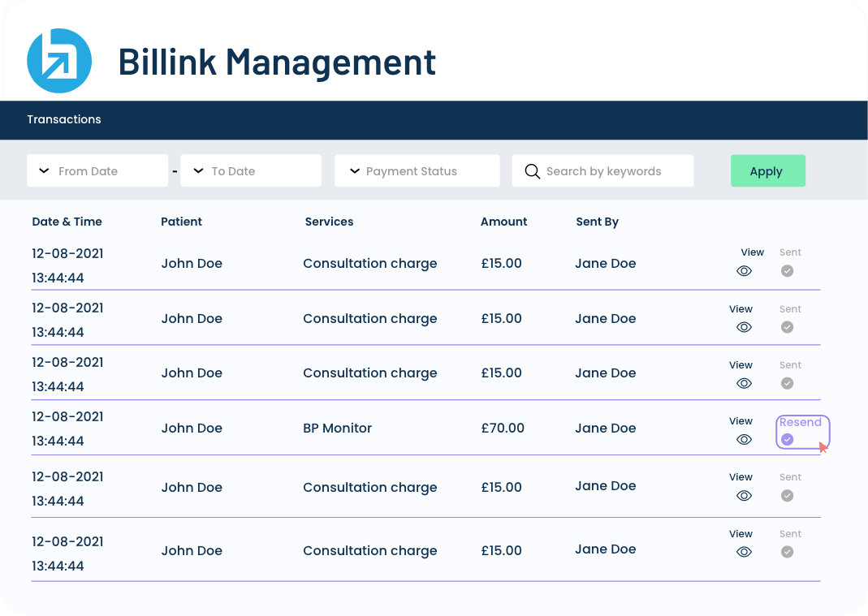
Task: Click the Sent By column header
Action: pos(598,222)
